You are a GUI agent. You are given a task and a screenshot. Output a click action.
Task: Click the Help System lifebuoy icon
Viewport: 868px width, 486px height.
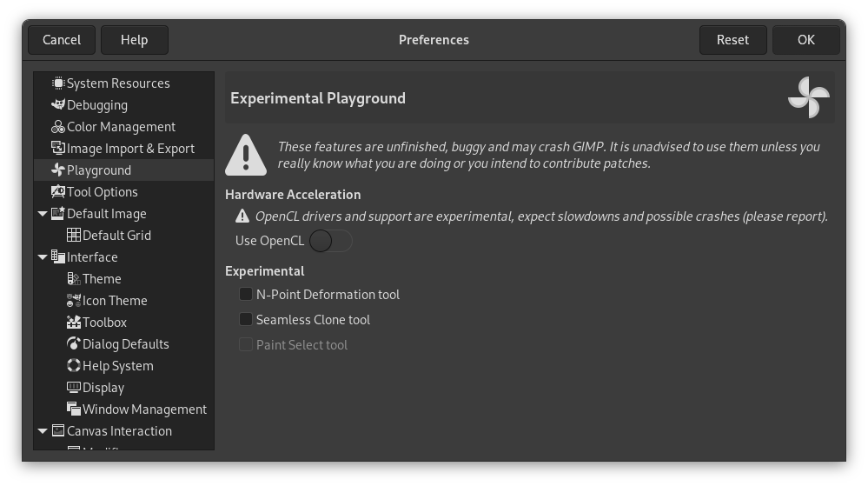tap(74, 366)
